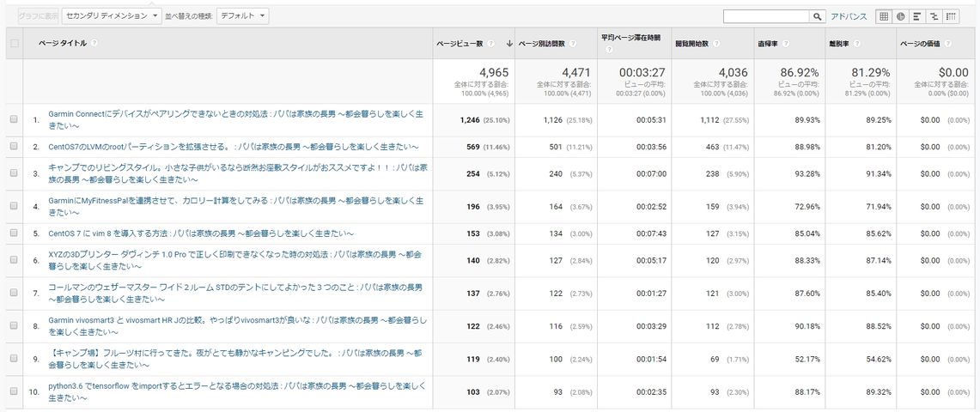Click the descending sort arrow on ページビュー数

pos(509,44)
